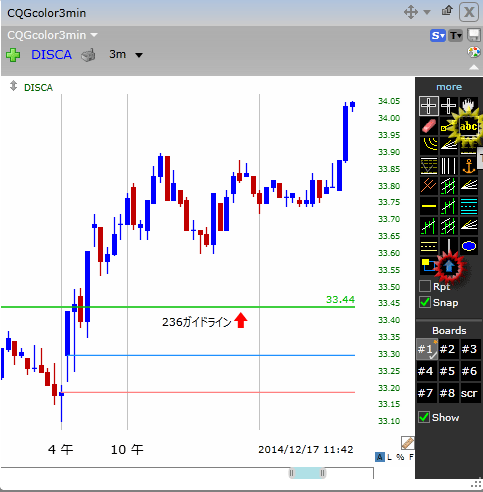This screenshot has width=483, height=492.
Task: Uncheck the Snap checkbox
Action: pos(425,302)
